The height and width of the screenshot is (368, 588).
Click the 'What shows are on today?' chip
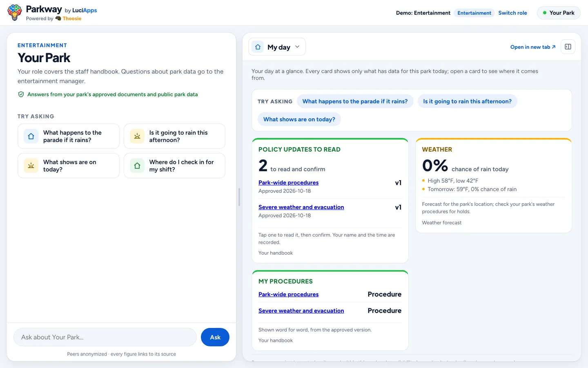299,119
